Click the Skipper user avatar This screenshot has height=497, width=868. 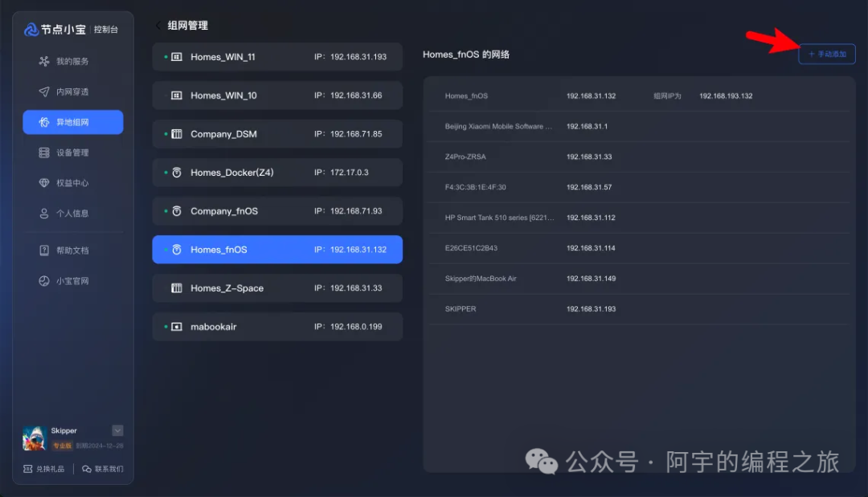pyautogui.click(x=34, y=438)
